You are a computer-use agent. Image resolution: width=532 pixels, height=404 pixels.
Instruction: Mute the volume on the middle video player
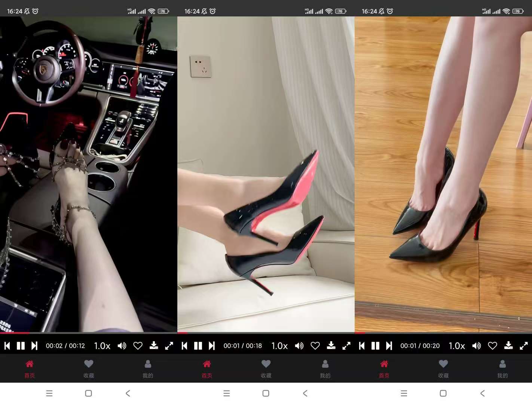[x=299, y=346]
